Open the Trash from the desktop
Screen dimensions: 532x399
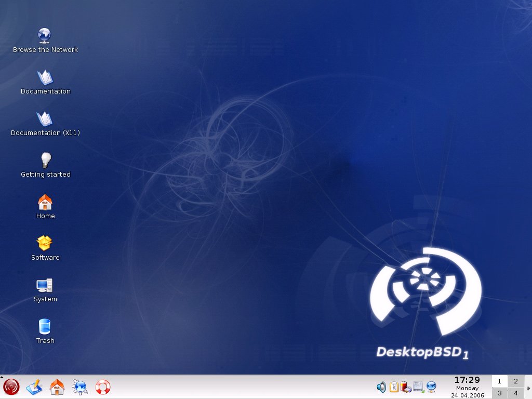(45, 327)
